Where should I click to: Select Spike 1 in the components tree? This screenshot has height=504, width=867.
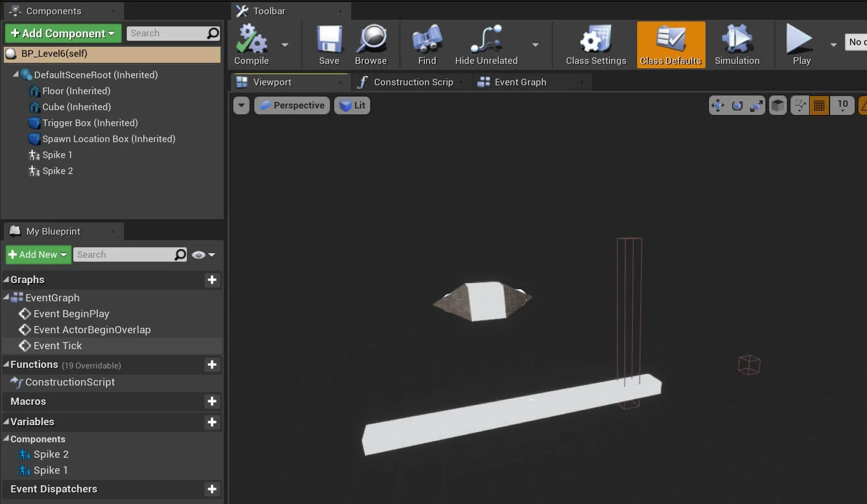pyautogui.click(x=57, y=155)
